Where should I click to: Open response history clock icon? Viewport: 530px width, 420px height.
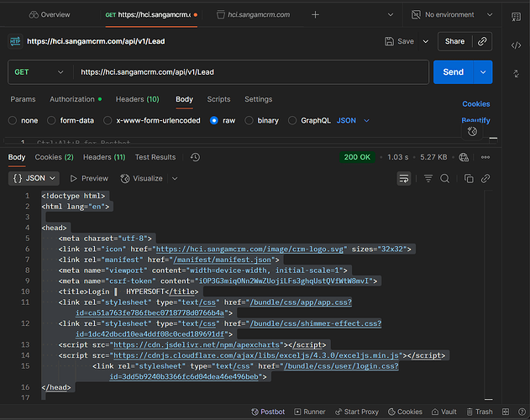(x=195, y=157)
